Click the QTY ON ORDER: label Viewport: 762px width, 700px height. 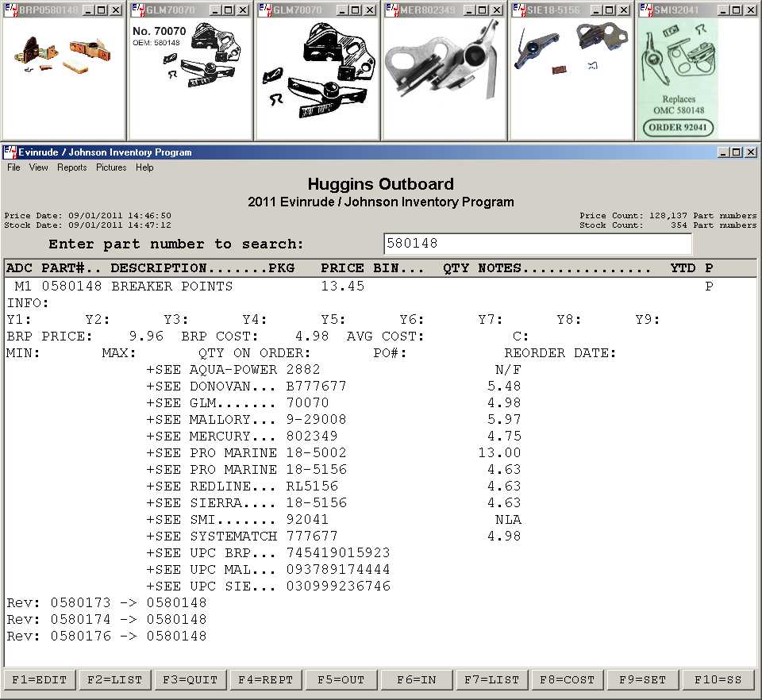tap(254, 353)
